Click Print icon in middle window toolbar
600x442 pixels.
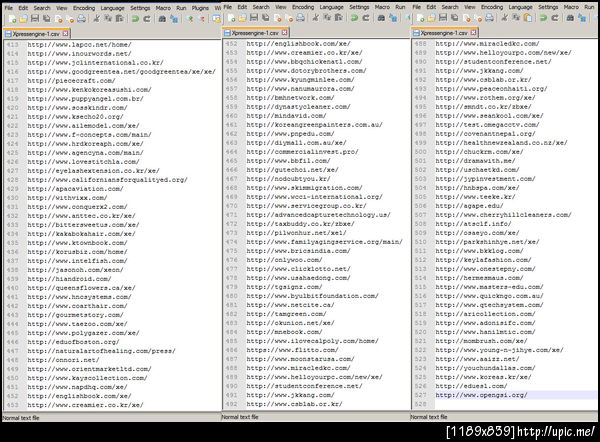(300, 18)
